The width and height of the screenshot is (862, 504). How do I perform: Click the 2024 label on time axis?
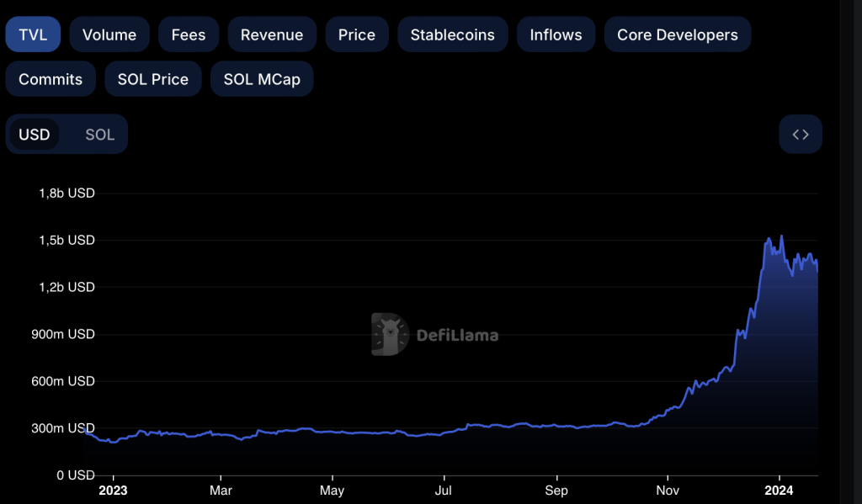780,491
